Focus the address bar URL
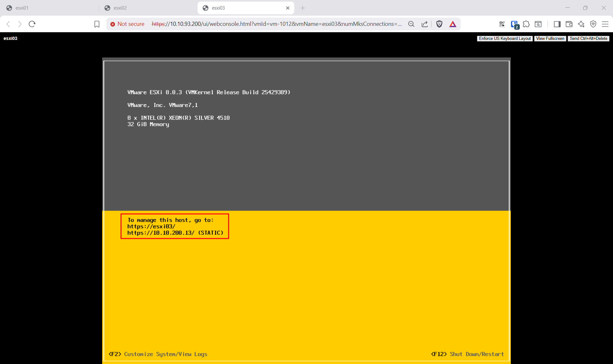Image resolution: width=613 pixels, height=364 pixels. point(276,24)
